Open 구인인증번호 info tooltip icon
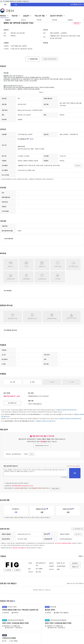The height and width of the screenshot is (644, 84). pyautogui.click(x=51, y=539)
